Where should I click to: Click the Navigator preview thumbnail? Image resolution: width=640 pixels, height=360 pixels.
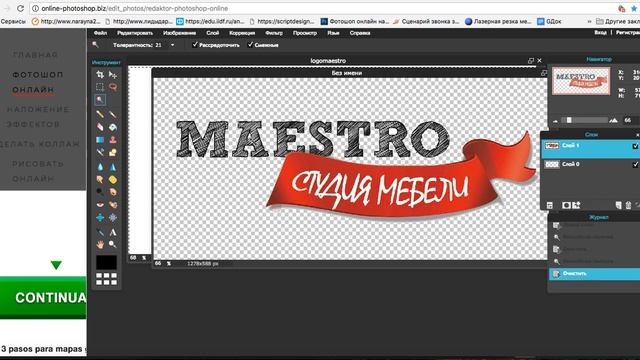[x=581, y=81]
